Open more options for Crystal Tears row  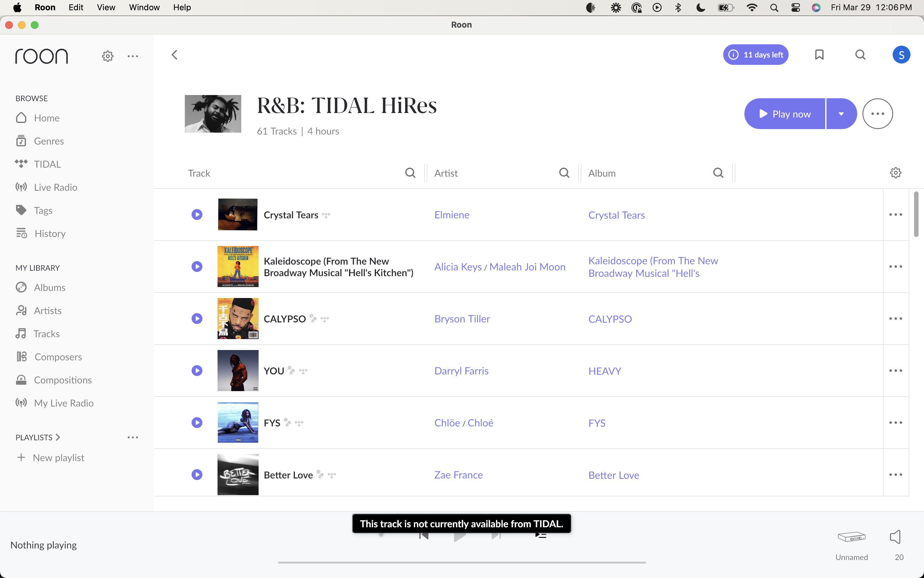(895, 215)
